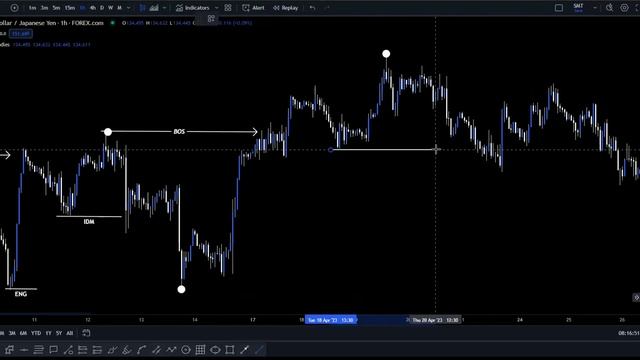Screen dimensions: 640x360
Task: Select the 15m timeframe
Action: coord(70,8)
